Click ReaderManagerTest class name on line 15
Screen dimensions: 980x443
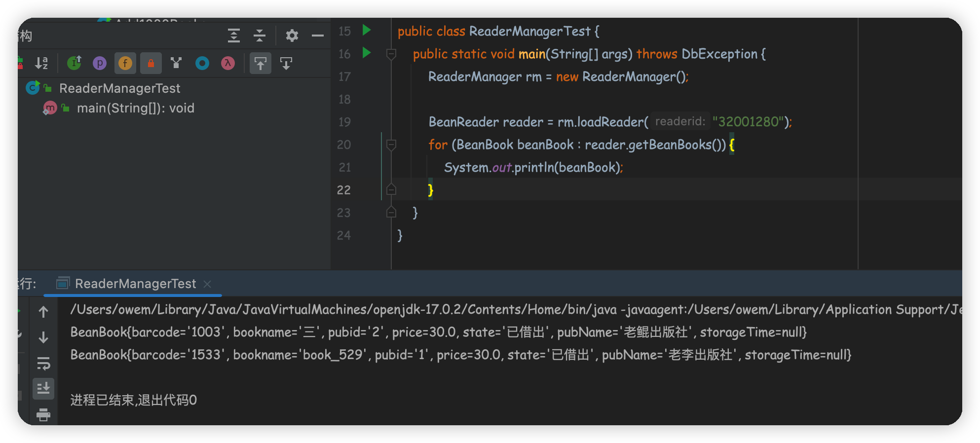pyautogui.click(x=529, y=31)
